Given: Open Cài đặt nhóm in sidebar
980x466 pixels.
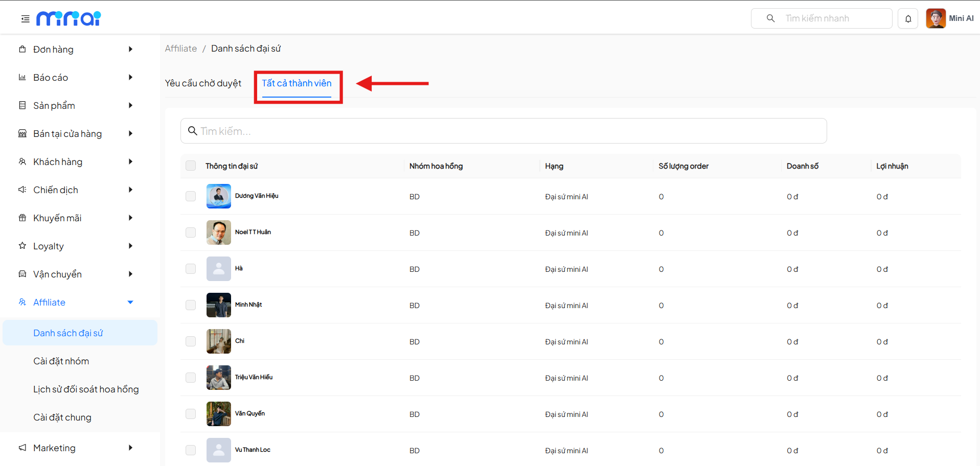Looking at the screenshot, I should (x=61, y=361).
